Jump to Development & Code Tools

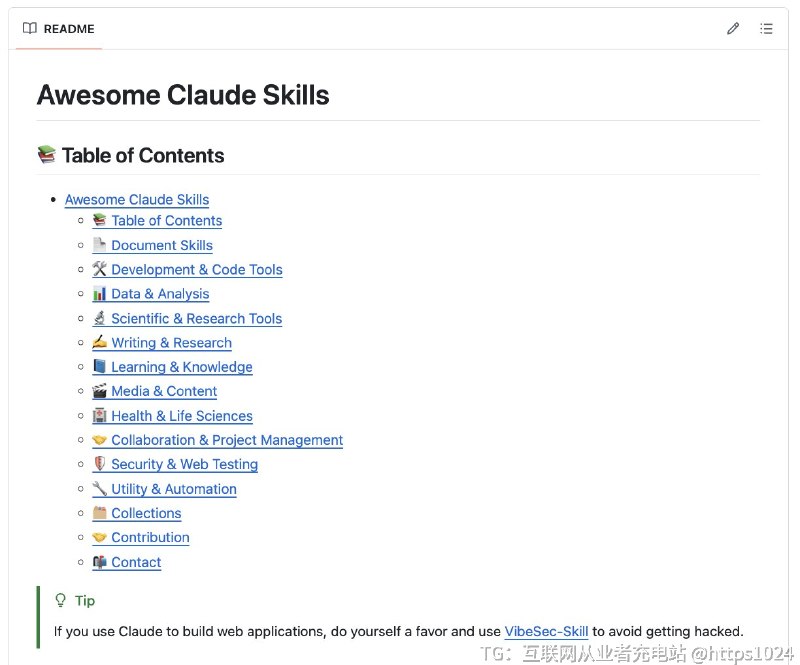click(x=196, y=269)
